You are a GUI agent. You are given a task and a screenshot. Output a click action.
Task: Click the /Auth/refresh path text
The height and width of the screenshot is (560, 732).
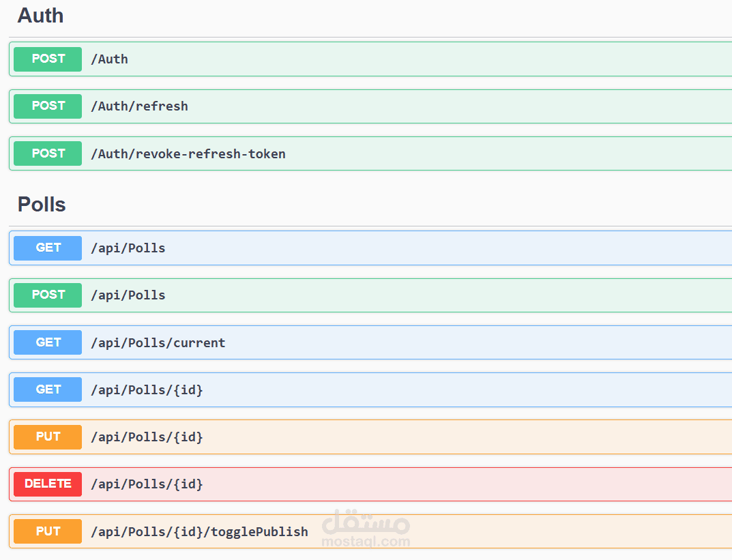(x=139, y=106)
